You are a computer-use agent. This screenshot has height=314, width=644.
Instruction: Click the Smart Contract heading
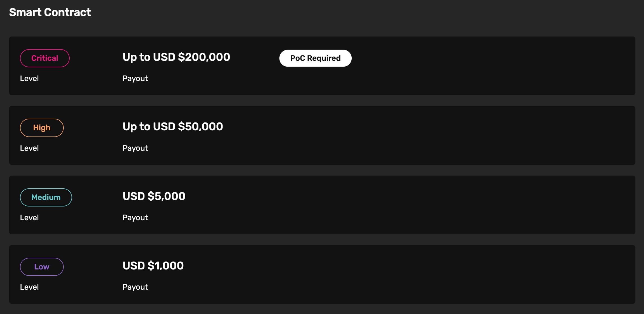(50, 12)
